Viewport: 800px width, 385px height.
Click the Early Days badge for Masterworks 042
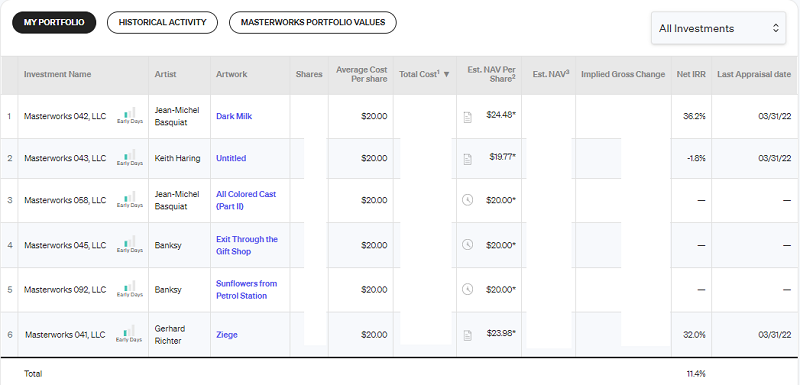coord(130,116)
